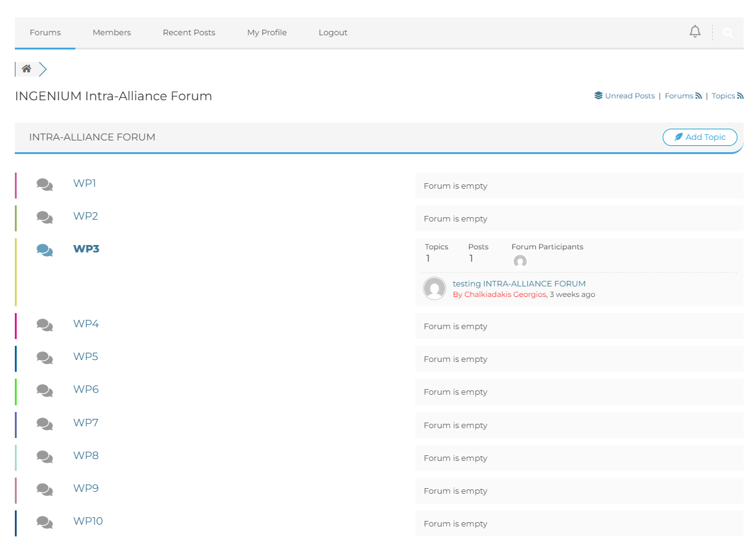Click the topic author's avatar in WP3
The height and width of the screenshot is (550, 756).
(435, 288)
